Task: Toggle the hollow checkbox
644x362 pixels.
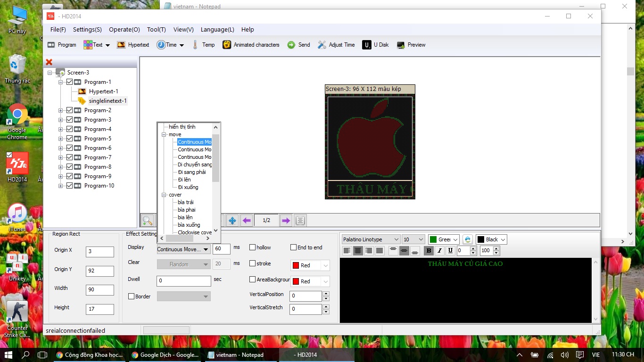Action: [x=252, y=247]
